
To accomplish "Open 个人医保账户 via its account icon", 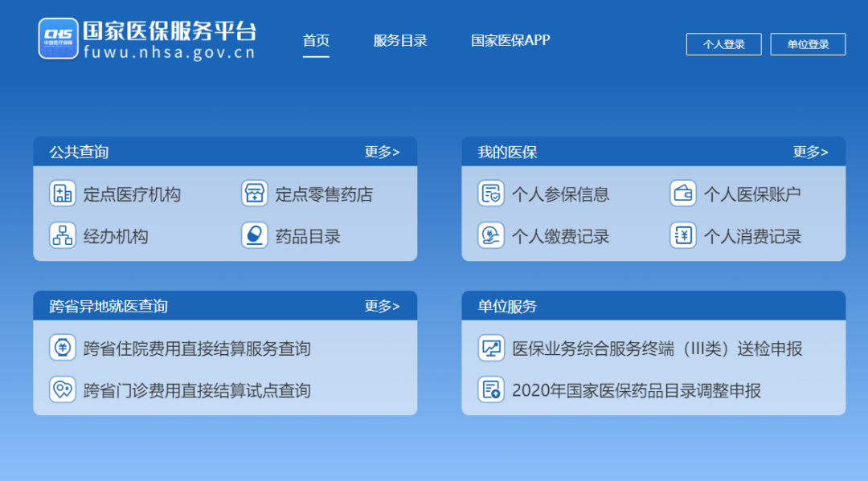I will pos(682,194).
